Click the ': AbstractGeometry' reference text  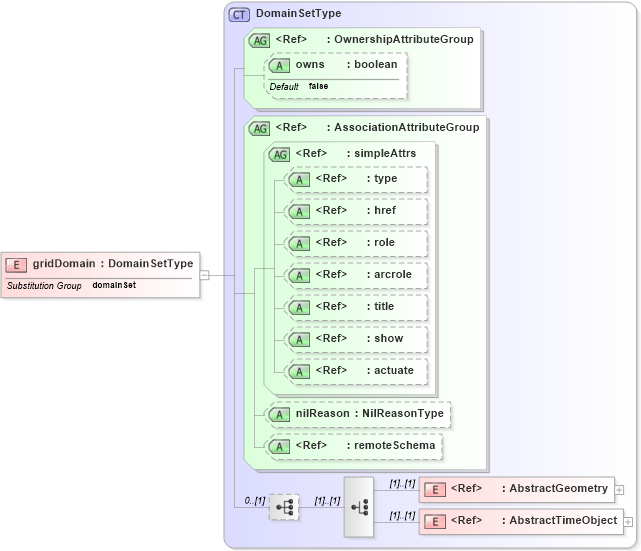(x=555, y=488)
